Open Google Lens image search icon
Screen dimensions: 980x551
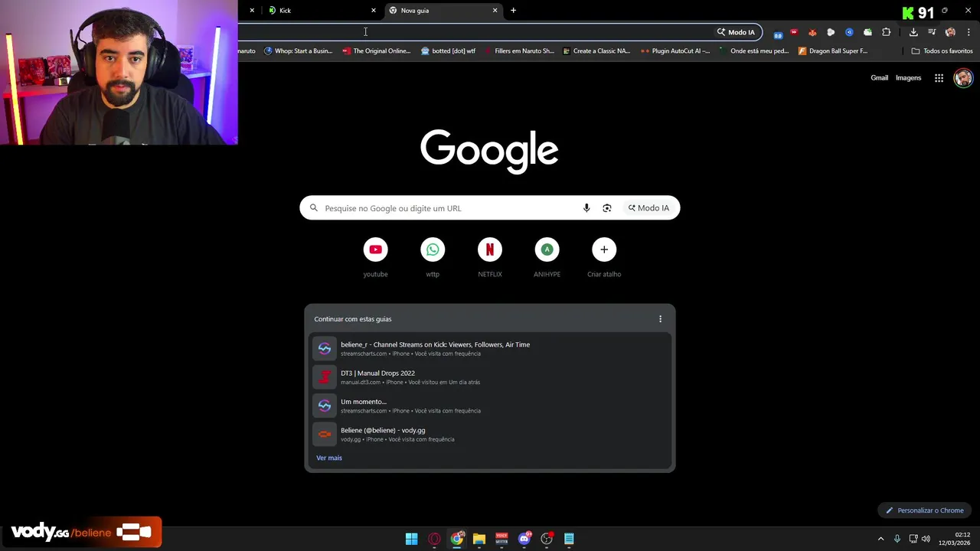pyautogui.click(x=607, y=208)
